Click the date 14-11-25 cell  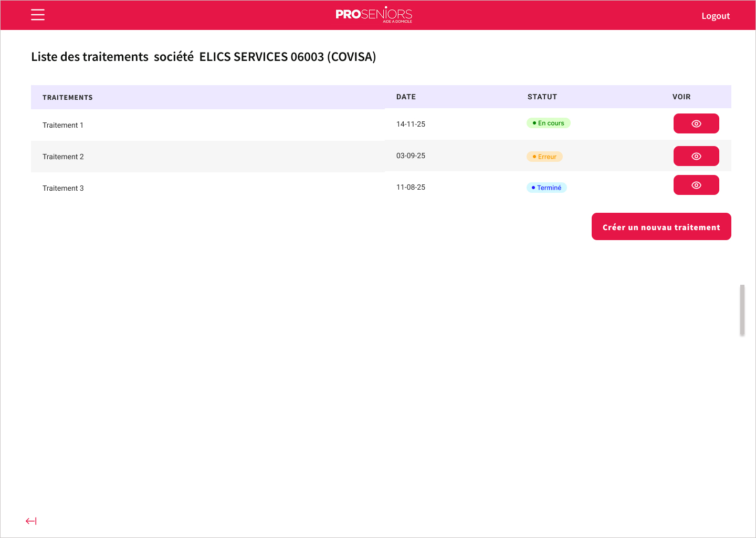coord(411,124)
